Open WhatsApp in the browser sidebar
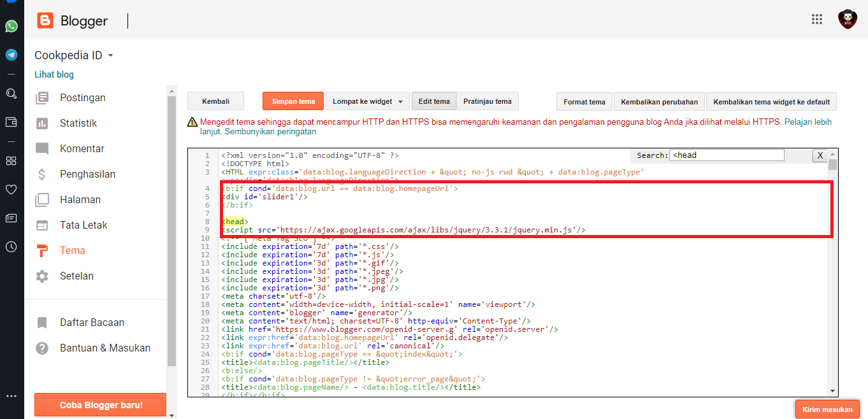The height and width of the screenshot is (419, 868). click(x=11, y=26)
